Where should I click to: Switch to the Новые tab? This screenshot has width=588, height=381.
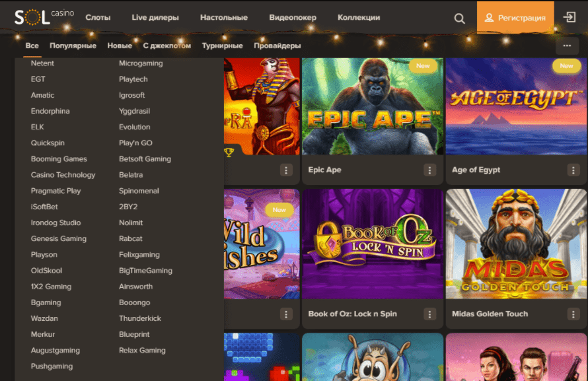click(120, 46)
